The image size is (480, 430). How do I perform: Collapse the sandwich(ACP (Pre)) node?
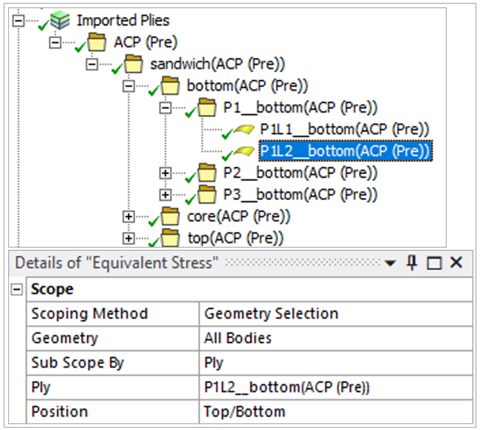click(x=92, y=64)
